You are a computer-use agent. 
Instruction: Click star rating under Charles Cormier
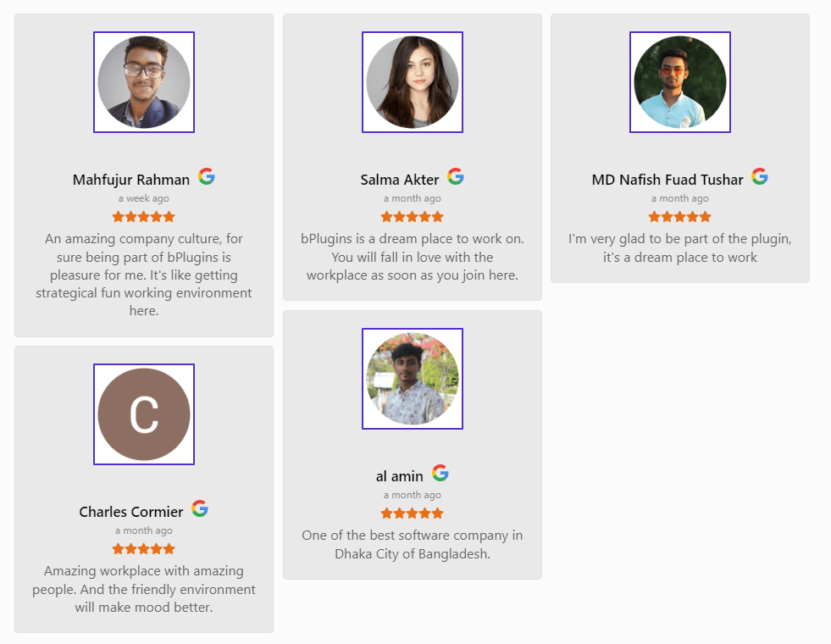pyautogui.click(x=143, y=549)
